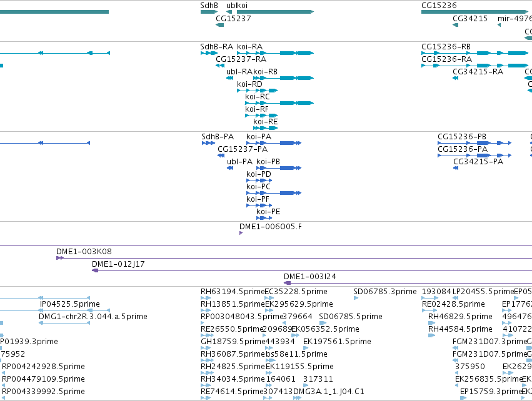Select the DME1-012J17 clone end arrow
532x401 pixels.
pos(95,270)
